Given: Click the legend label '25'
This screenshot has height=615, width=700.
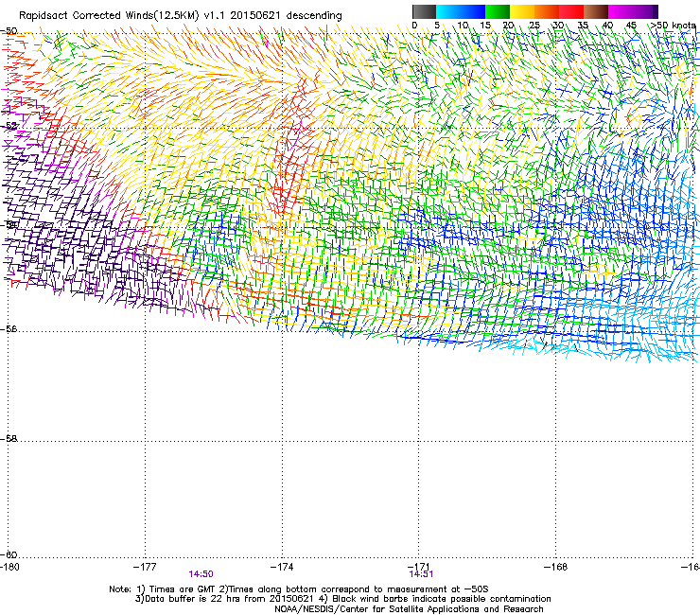Looking at the screenshot, I should pos(534,26).
